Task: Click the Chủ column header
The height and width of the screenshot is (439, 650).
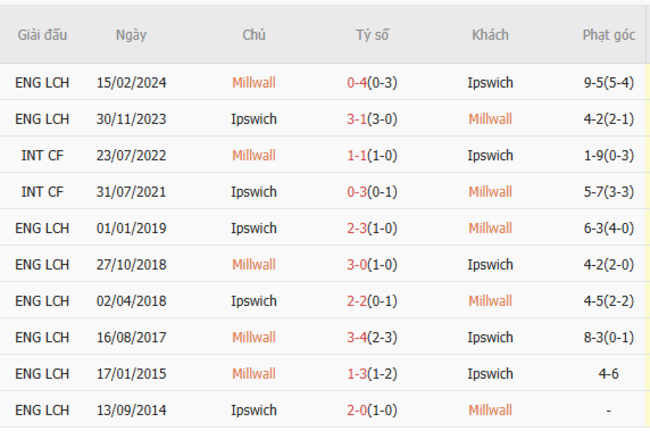Action: pyautogui.click(x=253, y=34)
